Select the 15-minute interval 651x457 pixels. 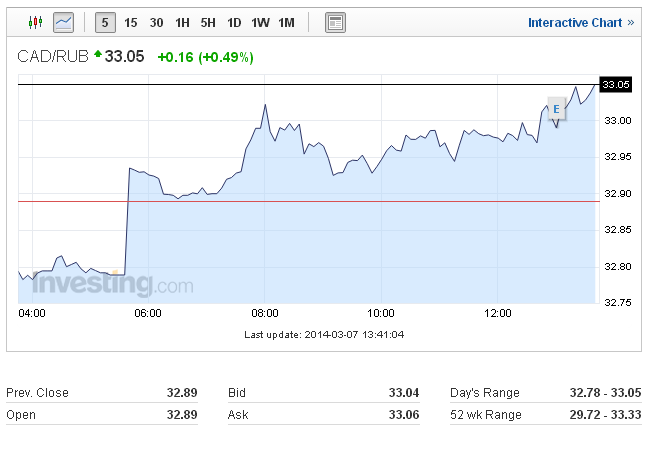(x=131, y=22)
